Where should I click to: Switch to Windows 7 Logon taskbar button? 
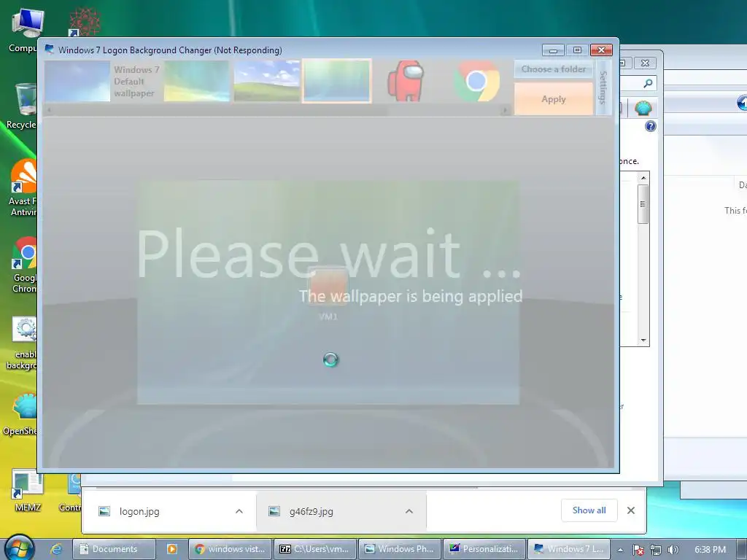coord(569,549)
